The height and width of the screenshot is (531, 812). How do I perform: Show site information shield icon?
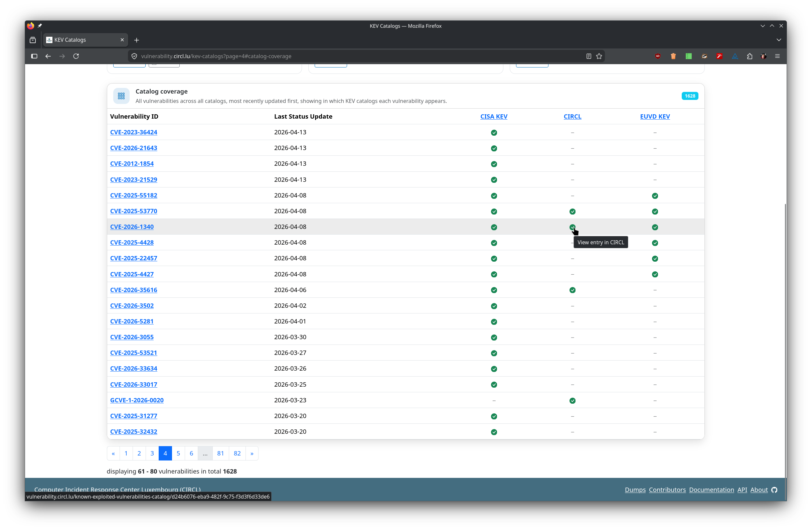click(134, 56)
